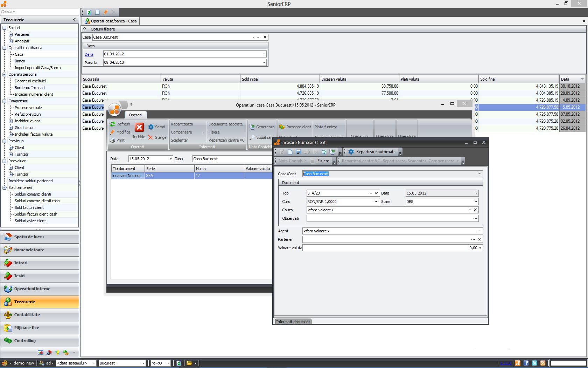This screenshot has height=368, width=588.
Task: Open the Informatii document tab
Action: (293, 322)
